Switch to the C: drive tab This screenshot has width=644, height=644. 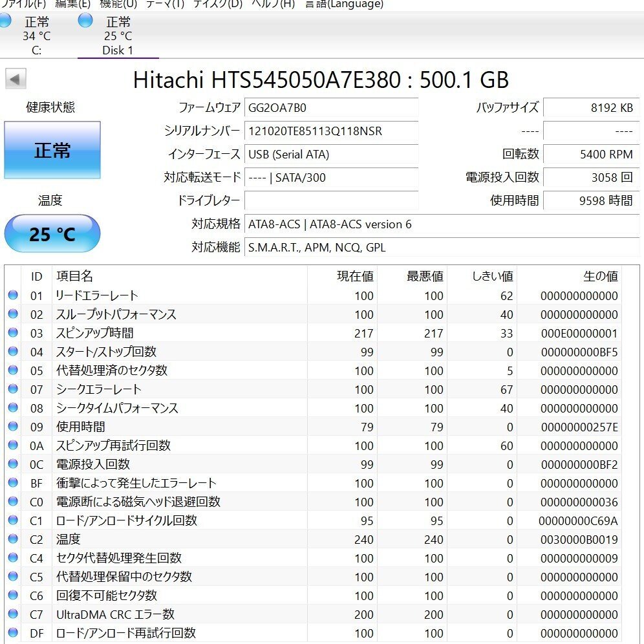click(x=37, y=36)
